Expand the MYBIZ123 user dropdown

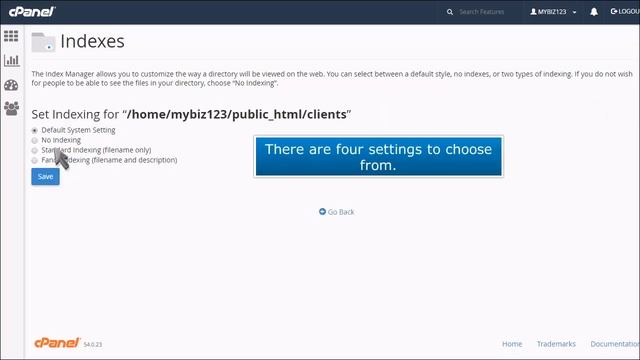pyautogui.click(x=553, y=12)
